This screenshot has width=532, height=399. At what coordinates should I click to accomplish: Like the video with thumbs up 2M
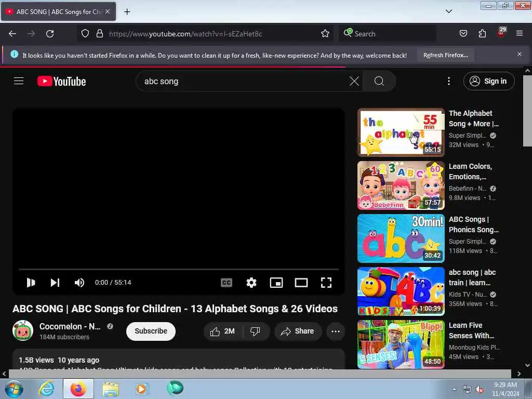pos(222,331)
